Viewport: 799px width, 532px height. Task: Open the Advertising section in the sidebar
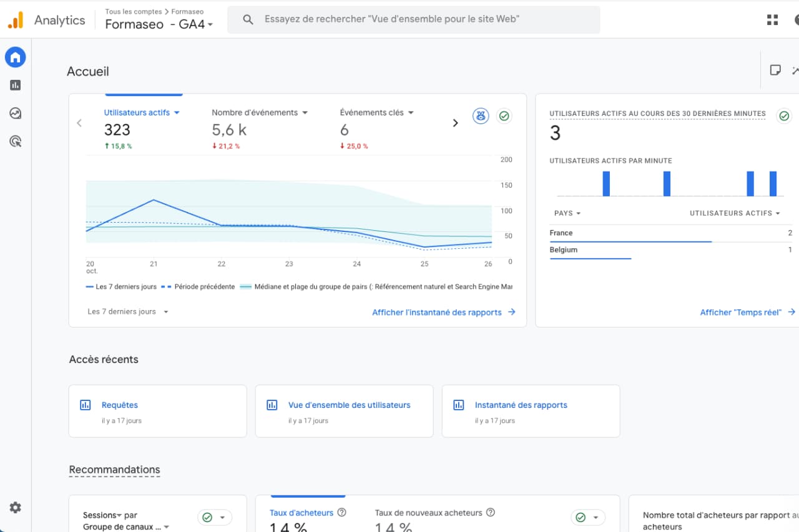[x=15, y=141]
